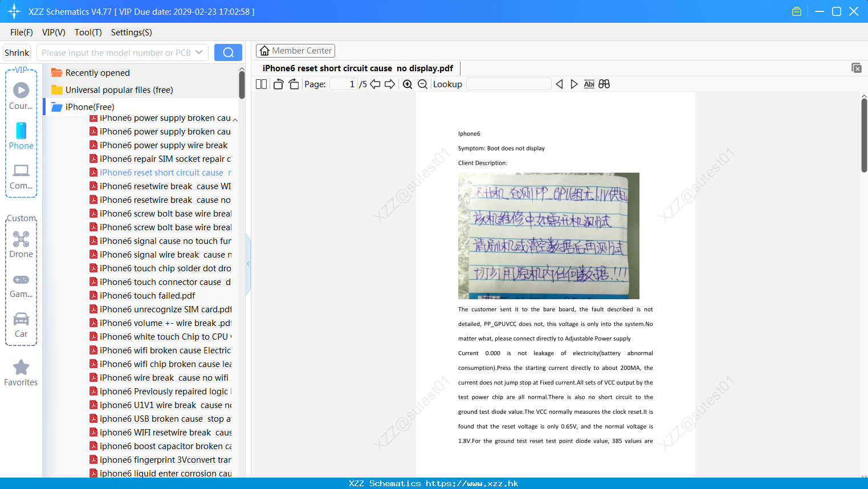868x489 pixels.
Task: Zoom out of the PDF
Action: click(x=422, y=84)
